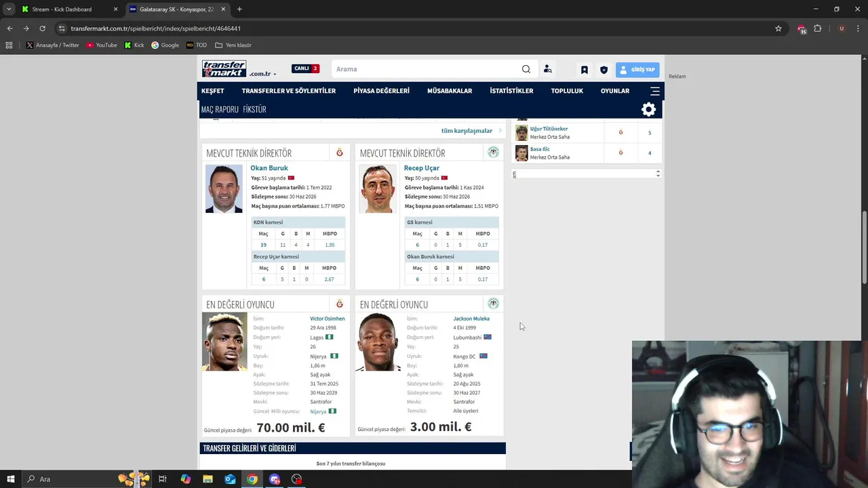Open File Explorer from taskbar
The height and width of the screenshot is (488, 868).
pos(208,479)
